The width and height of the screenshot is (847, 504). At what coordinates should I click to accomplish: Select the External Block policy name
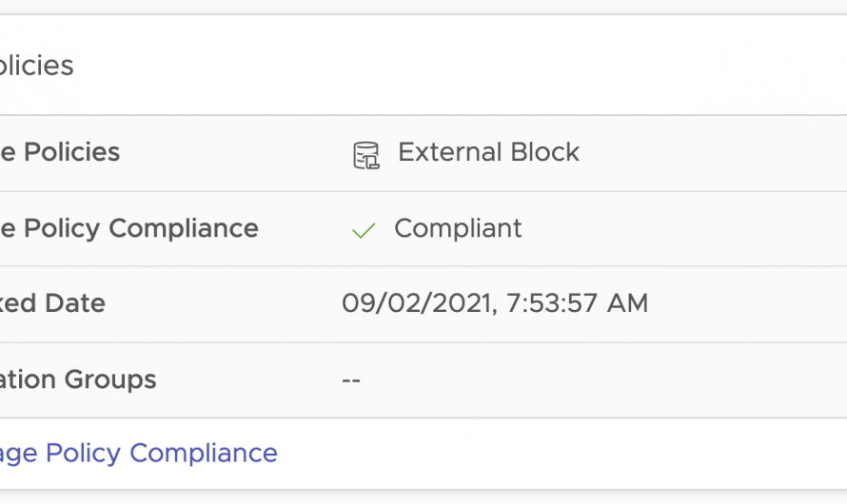point(488,152)
